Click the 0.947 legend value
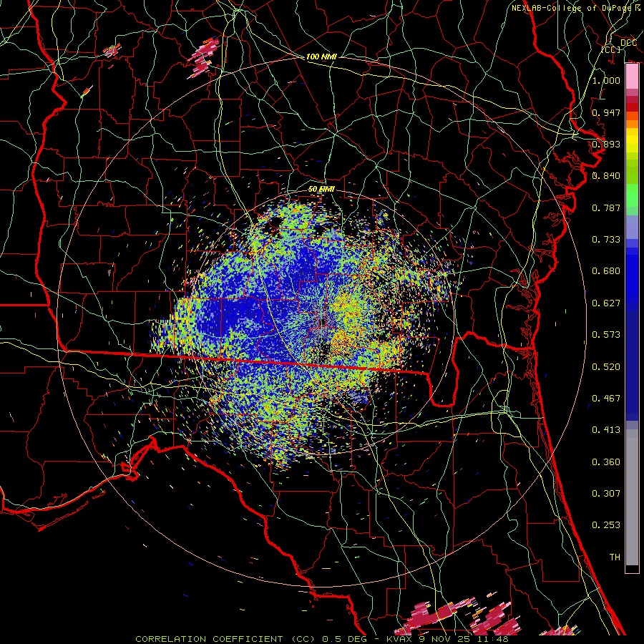This screenshot has width=644, height=644. coord(606,112)
